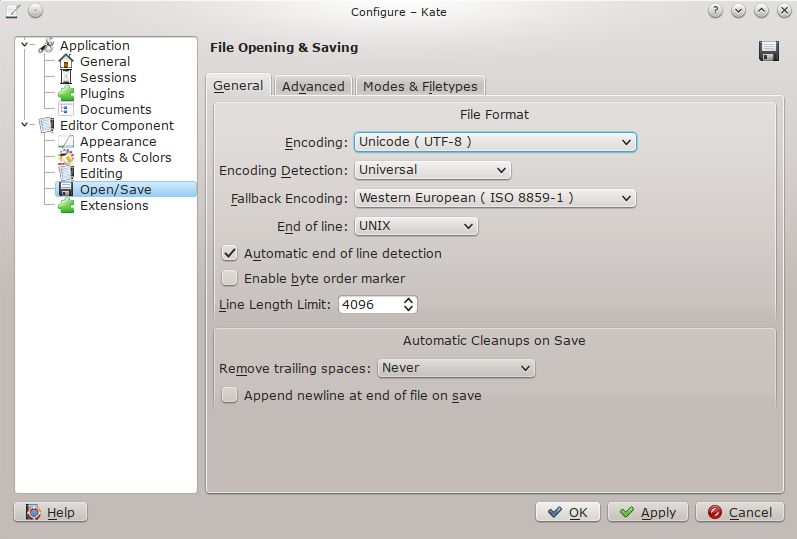The image size is (797, 539).
Task: Switch to the Advanced tab
Action: pos(313,87)
